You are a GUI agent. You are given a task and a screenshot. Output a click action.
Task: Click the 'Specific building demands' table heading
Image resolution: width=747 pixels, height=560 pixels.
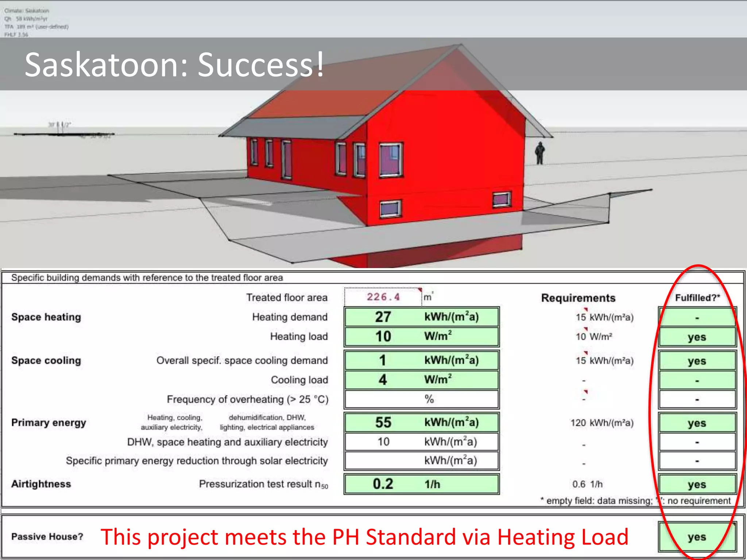tap(147, 278)
